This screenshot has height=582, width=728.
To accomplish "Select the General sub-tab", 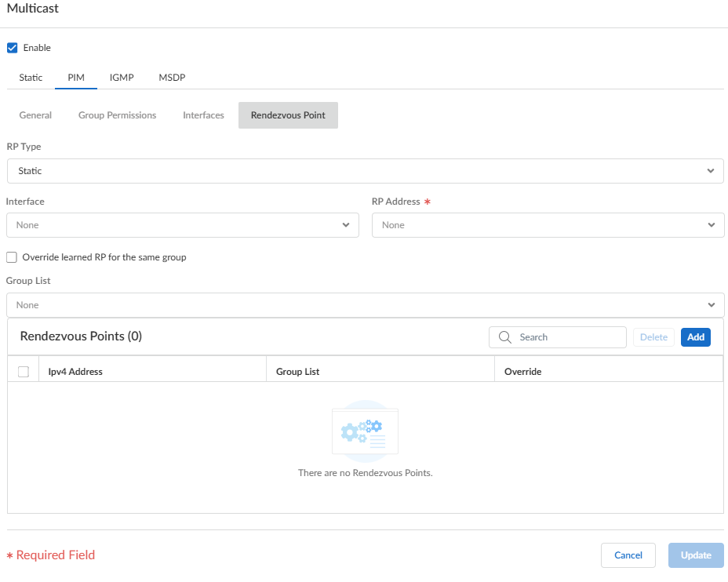I will pyautogui.click(x=35, y=115).
